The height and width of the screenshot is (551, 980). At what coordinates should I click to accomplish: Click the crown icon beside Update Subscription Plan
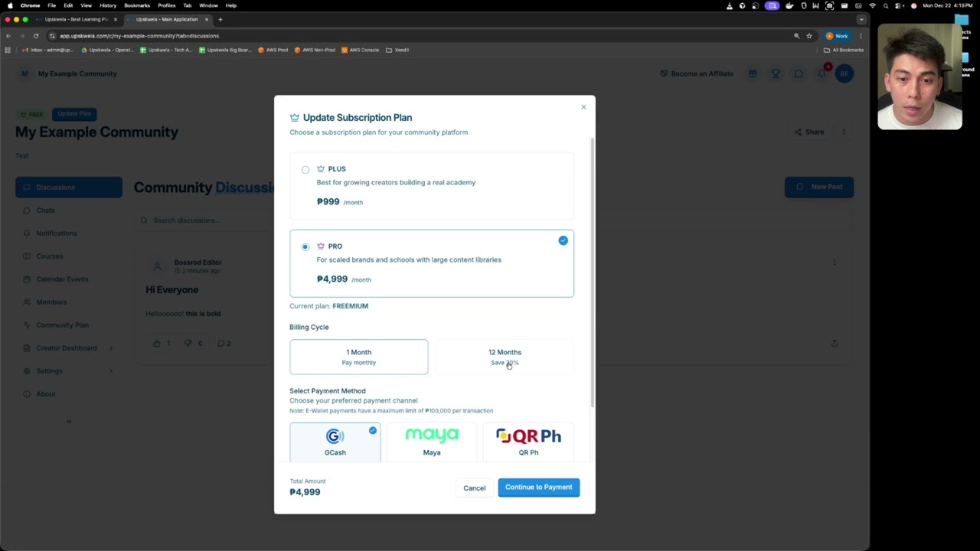pos(294,118)
